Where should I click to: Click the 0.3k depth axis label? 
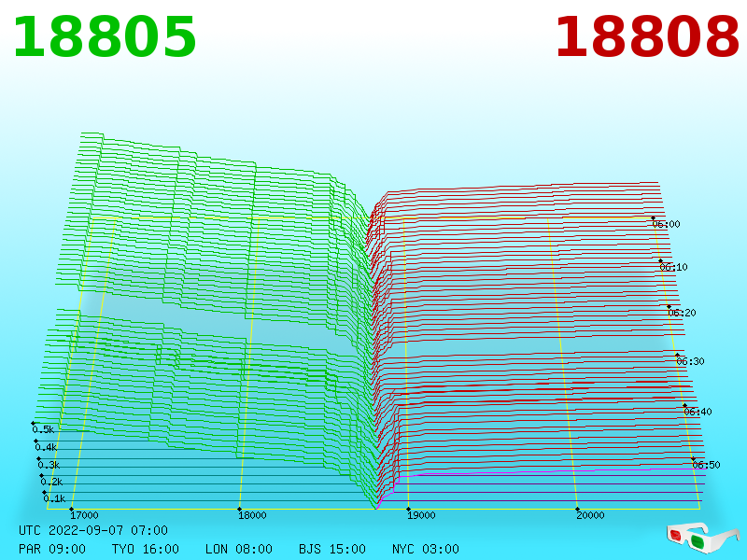coord(49,465)
